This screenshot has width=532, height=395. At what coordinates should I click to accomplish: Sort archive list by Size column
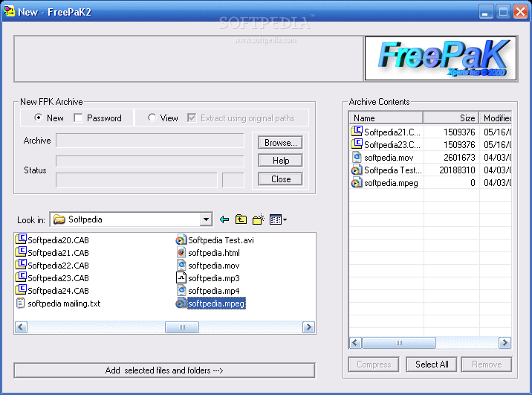[451, 118]
